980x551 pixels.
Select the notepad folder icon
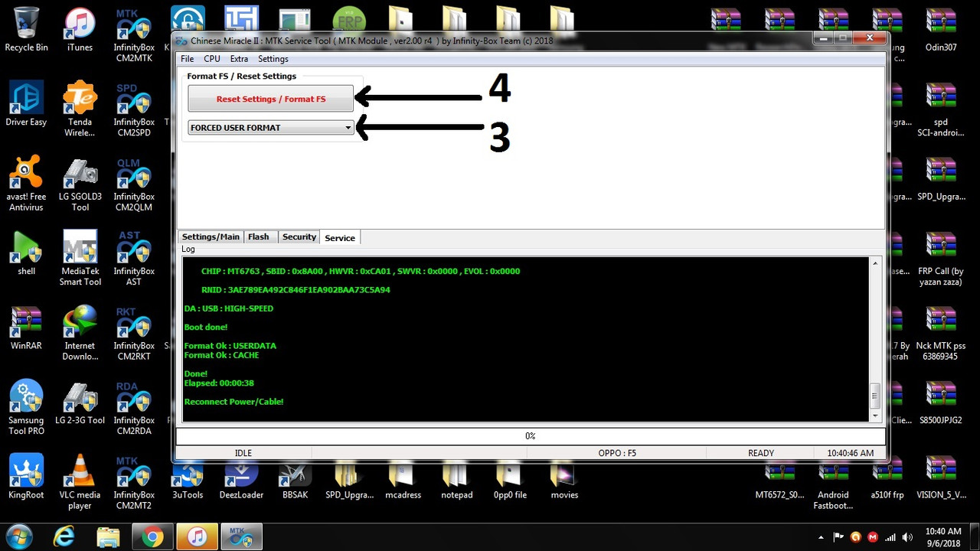pyautogui.click(x=456, y=482)
